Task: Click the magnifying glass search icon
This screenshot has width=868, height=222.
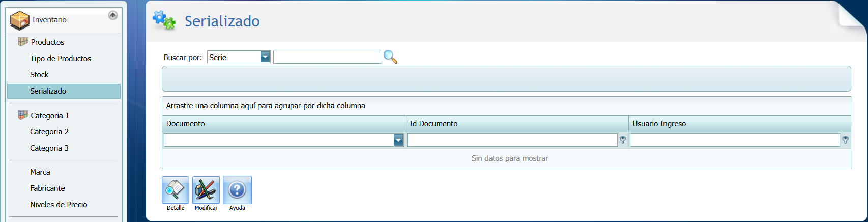Action: [x=390, y=57]
